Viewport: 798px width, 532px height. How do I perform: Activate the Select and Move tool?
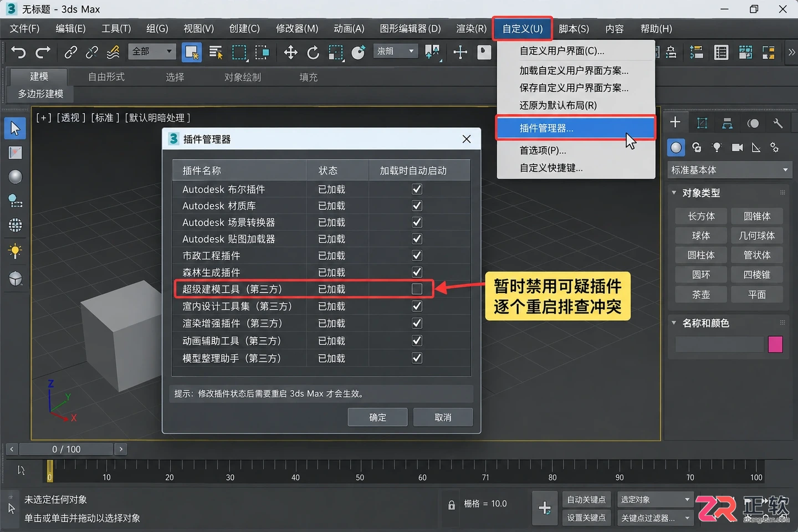[x=290, y=53]
